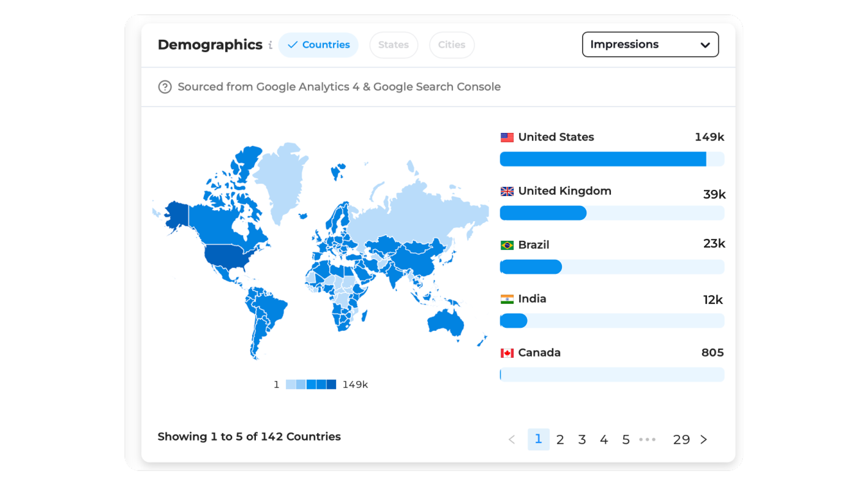Click the Canada flag icon
The image size is (868, 484).
tap(507, 353)
